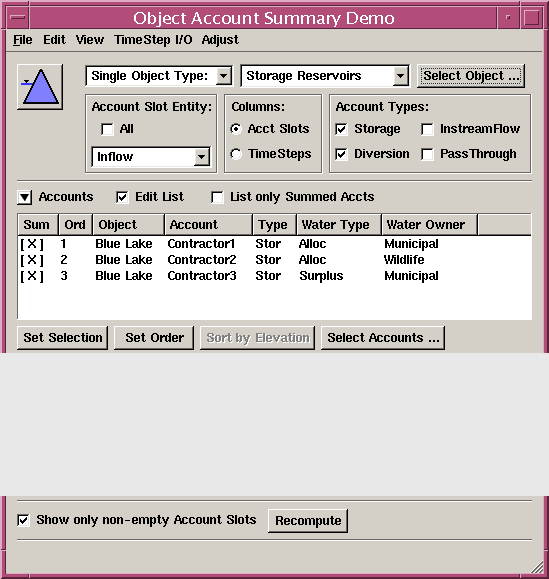Click the window resize grip corner

537,568
